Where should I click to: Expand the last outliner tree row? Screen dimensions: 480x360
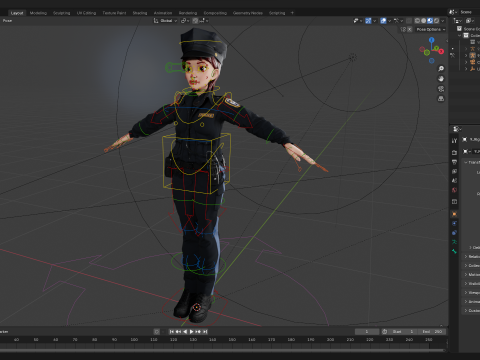coord(466,69)
